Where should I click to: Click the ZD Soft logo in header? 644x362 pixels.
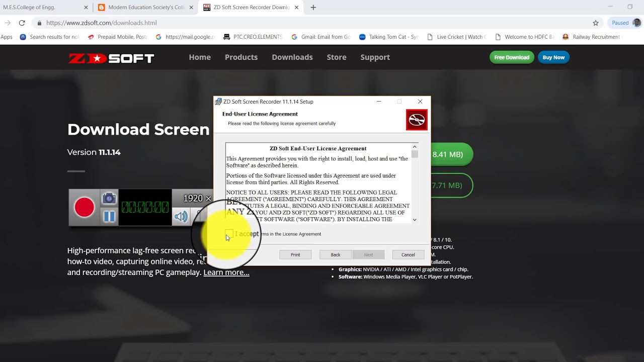pyautogui.click(x=111, y=58)
